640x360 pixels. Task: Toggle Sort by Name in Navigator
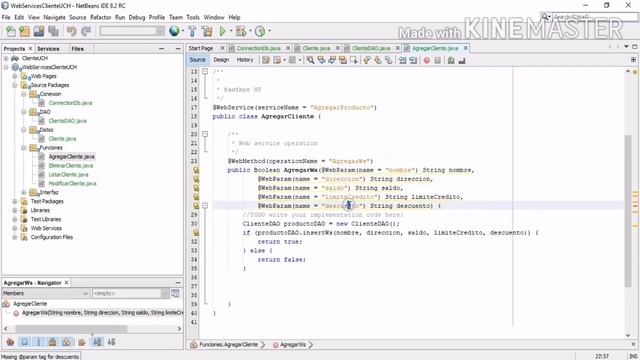coord(98,342)
